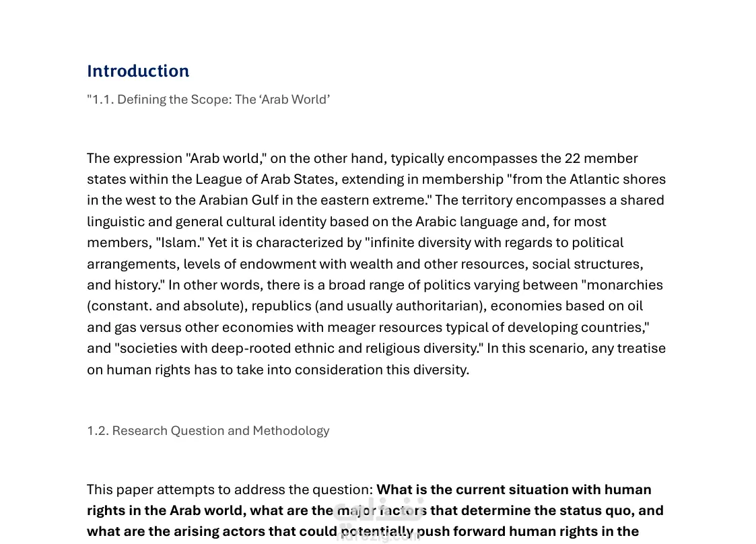
Task: Click the '1.2. Research Question and Methodology' subheading
Action: [208, 431]
